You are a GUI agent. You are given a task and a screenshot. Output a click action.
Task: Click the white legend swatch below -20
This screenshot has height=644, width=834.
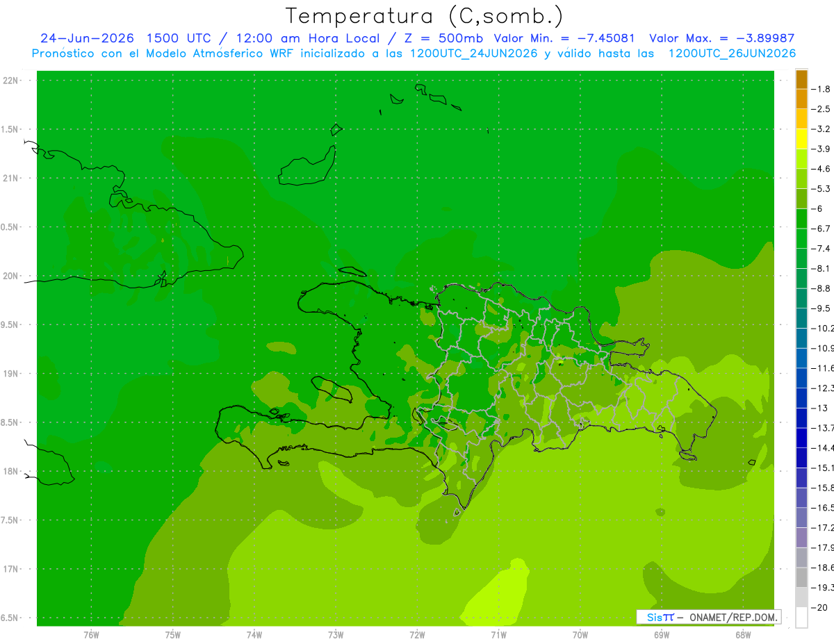click(x=801, y=617)
